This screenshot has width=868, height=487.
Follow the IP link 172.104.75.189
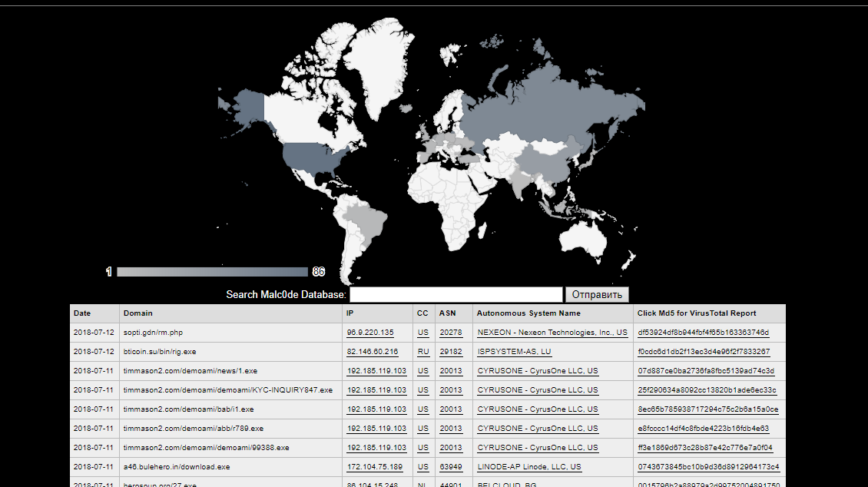pos(375,467)
